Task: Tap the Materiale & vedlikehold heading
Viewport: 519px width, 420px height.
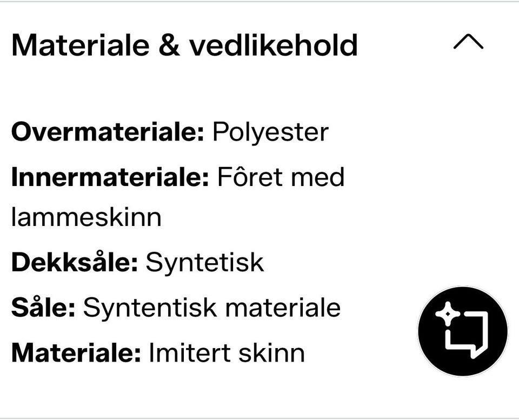Action: click(184, 45)
